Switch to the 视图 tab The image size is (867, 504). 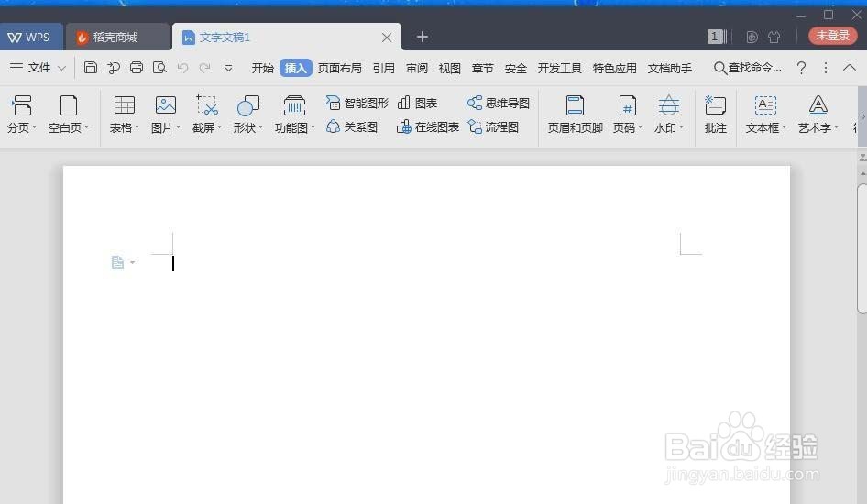click(449, 68)
